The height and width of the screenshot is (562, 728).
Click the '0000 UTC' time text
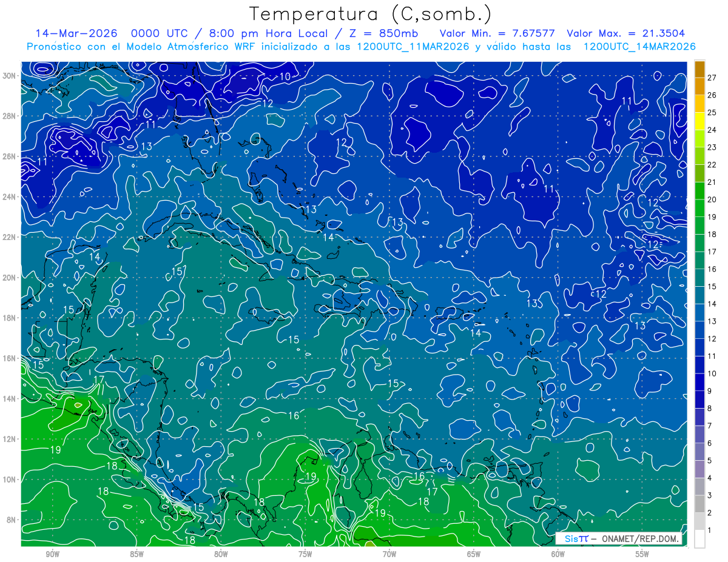[x=160, y=33]
